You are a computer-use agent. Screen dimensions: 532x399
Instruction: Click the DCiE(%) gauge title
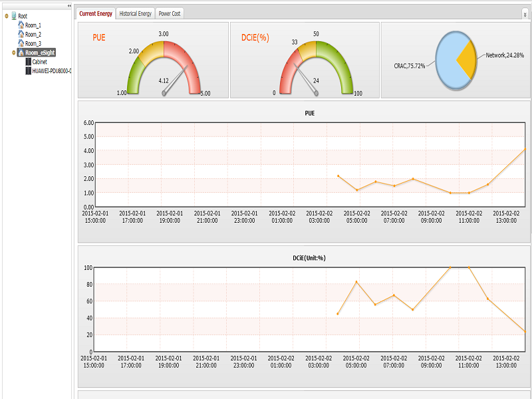(255, 37)
